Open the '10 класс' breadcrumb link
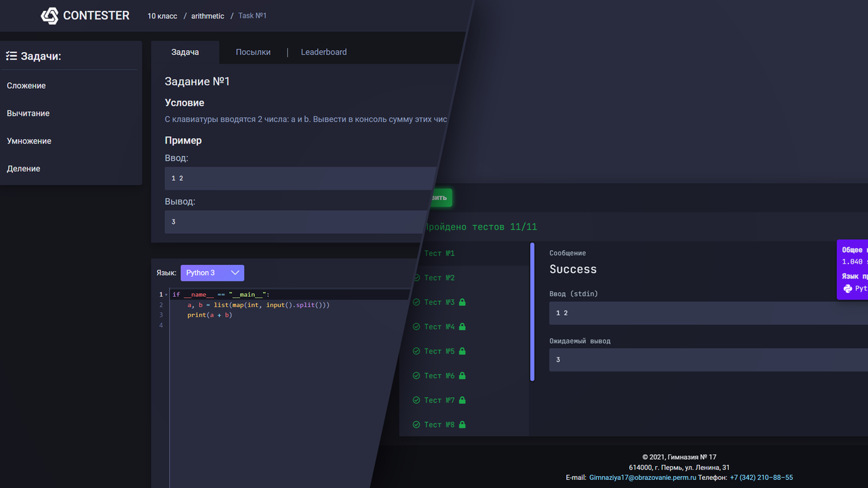This screenshot has width=868, height=488. 163,16
